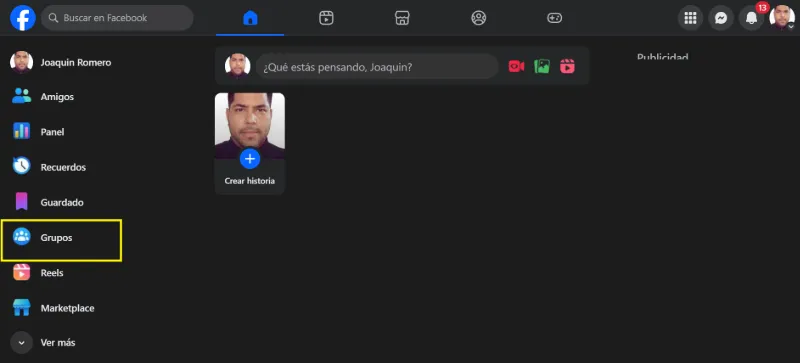This screenshot has height=363, width=800.
Task: Focus the Buscar en Facebook search field
Action: (117, 18)
